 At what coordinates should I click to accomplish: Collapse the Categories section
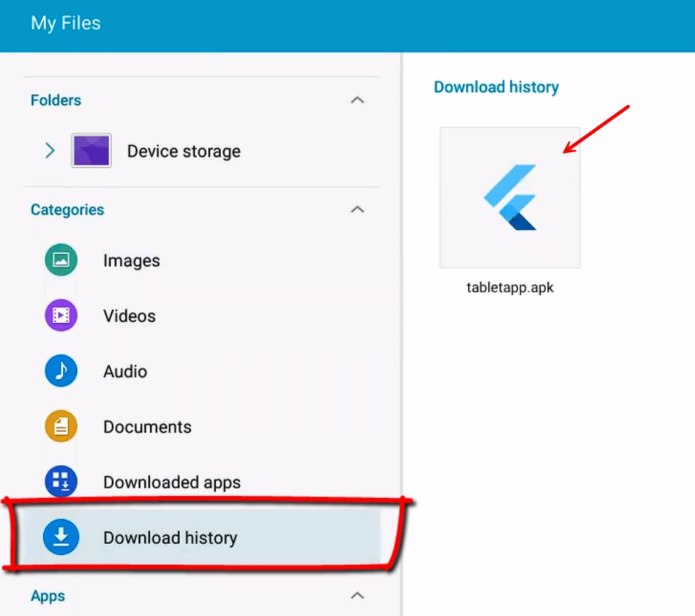(x=357, y=210)
